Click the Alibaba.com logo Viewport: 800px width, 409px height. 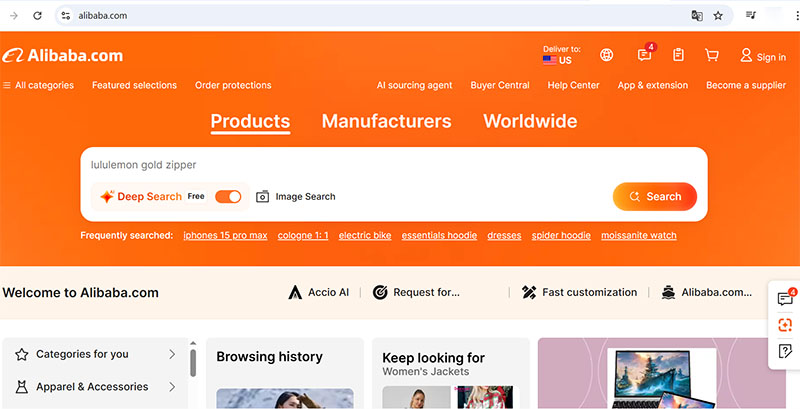tap(62, 55)
